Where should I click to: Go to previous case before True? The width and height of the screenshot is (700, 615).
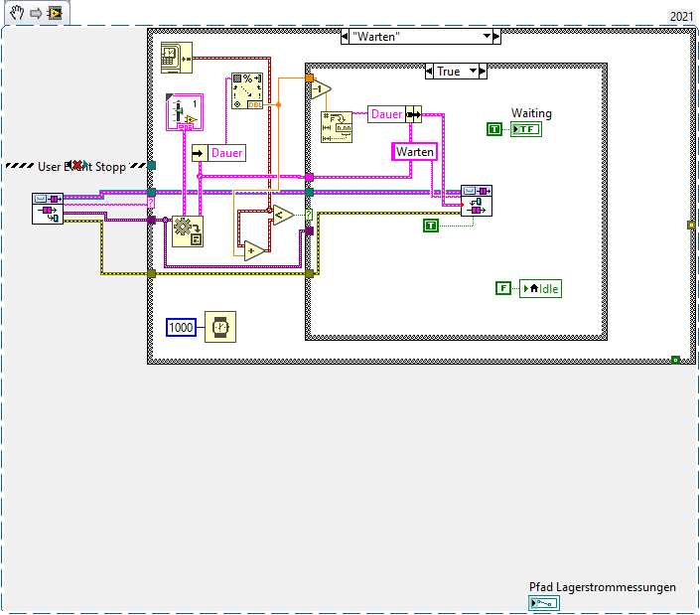click(429, 71)
